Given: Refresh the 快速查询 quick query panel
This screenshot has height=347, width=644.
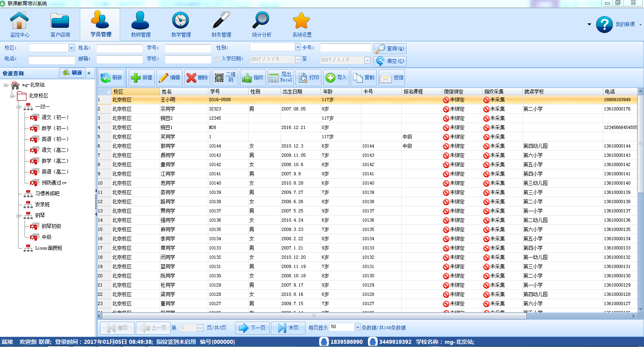Looking at the screenshot, I should point(72,73).
